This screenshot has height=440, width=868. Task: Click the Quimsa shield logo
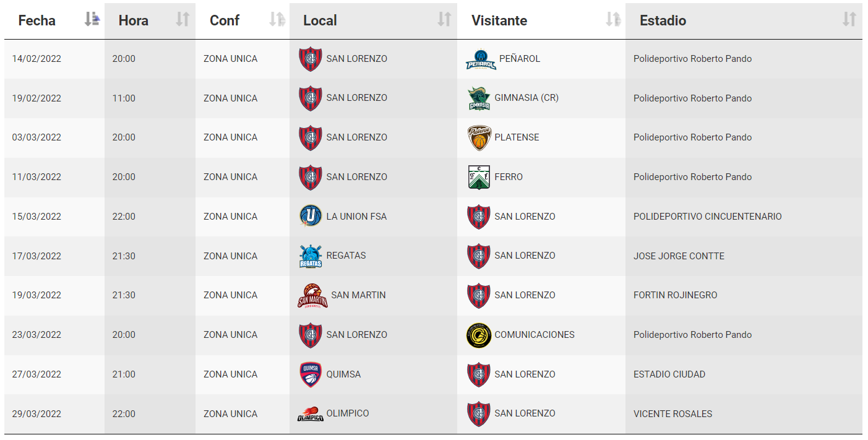311,374
